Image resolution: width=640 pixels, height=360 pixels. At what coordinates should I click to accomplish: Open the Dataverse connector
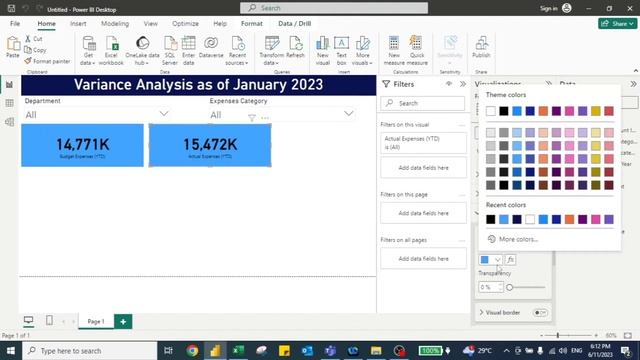click(211, 47)
